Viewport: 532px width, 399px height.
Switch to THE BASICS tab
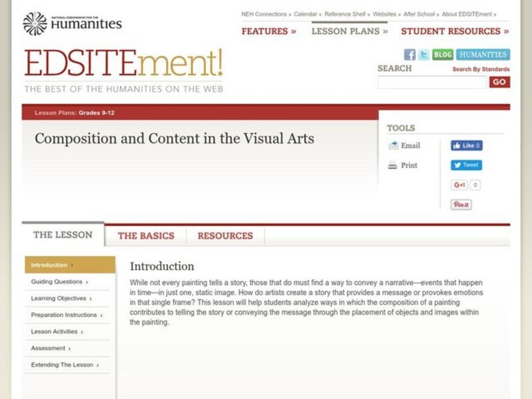(146, 236)
